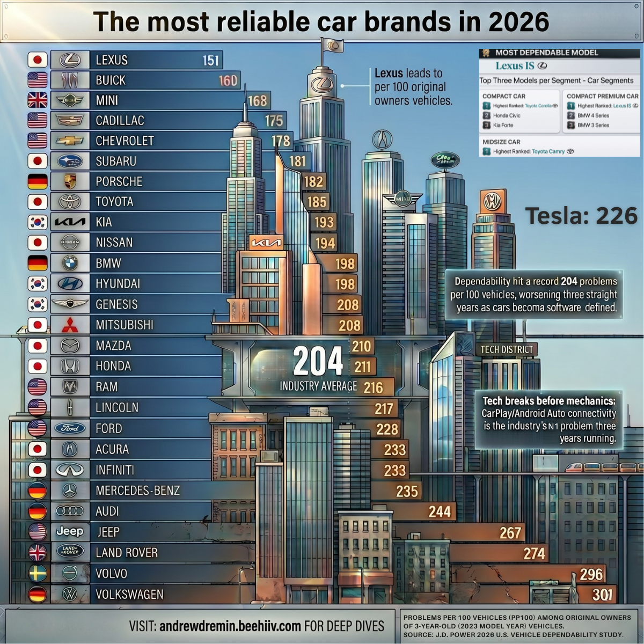Click the Hyundai logo
The image size is (644, 644).
(x=70, y=283)
